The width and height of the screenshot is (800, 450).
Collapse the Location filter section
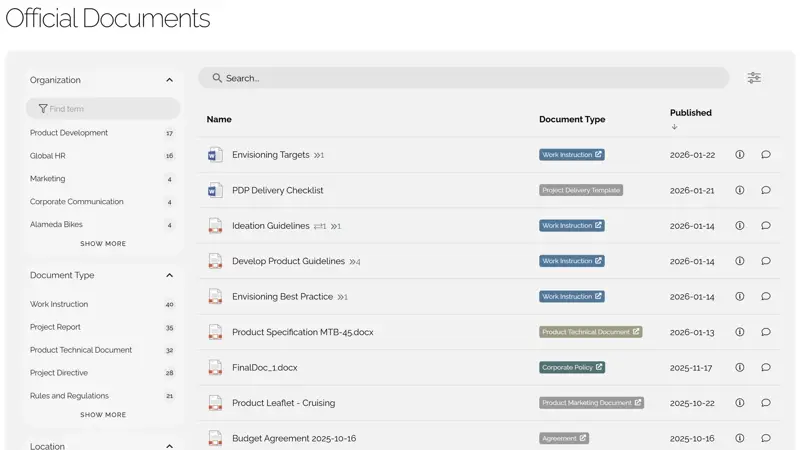click(x=169, y=446)
